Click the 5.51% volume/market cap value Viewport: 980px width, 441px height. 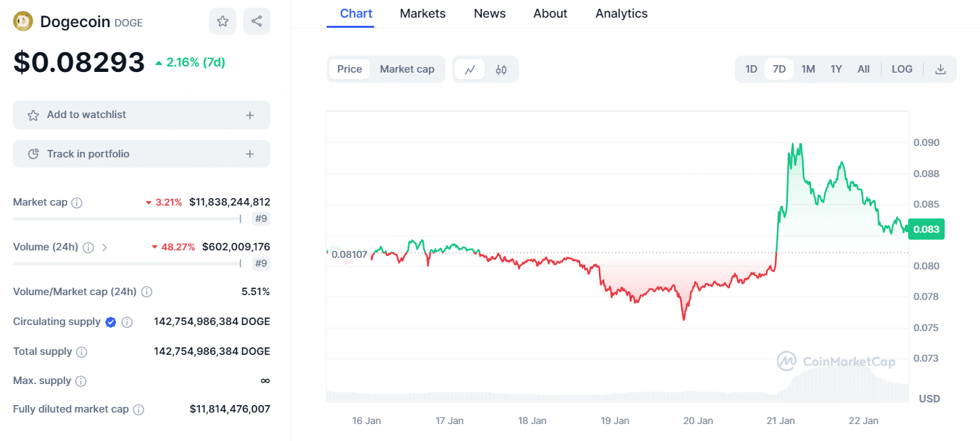[255, 292]
